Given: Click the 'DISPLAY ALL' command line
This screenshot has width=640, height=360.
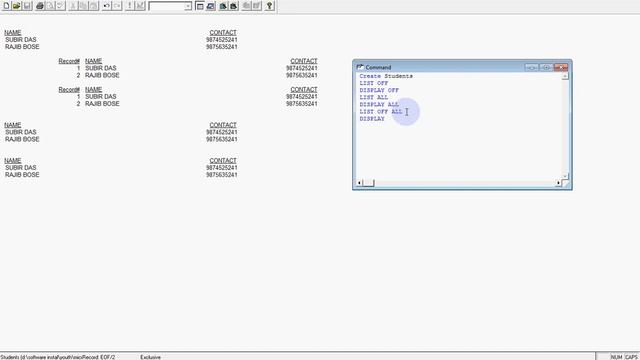Looking at the screenshot, I should (x=379, y=104).
